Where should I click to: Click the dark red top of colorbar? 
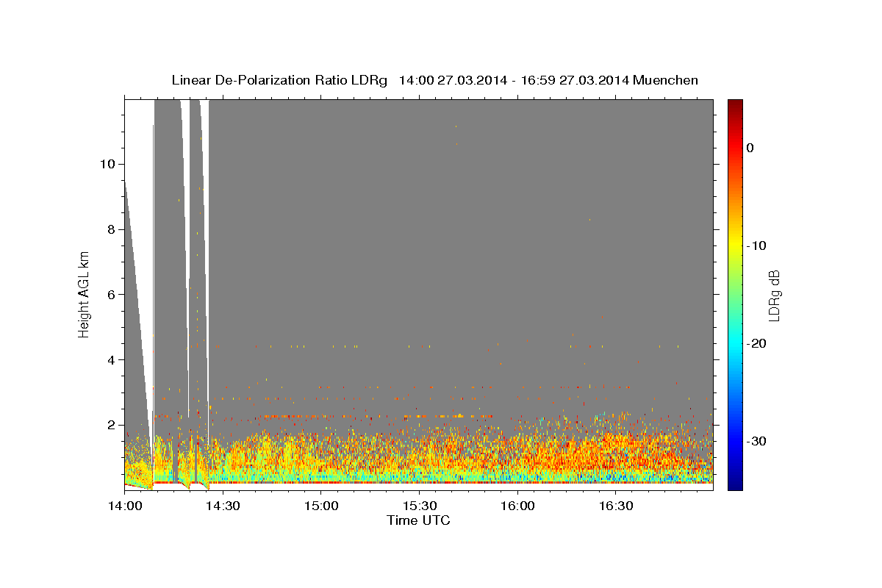(x=735, y=104)
